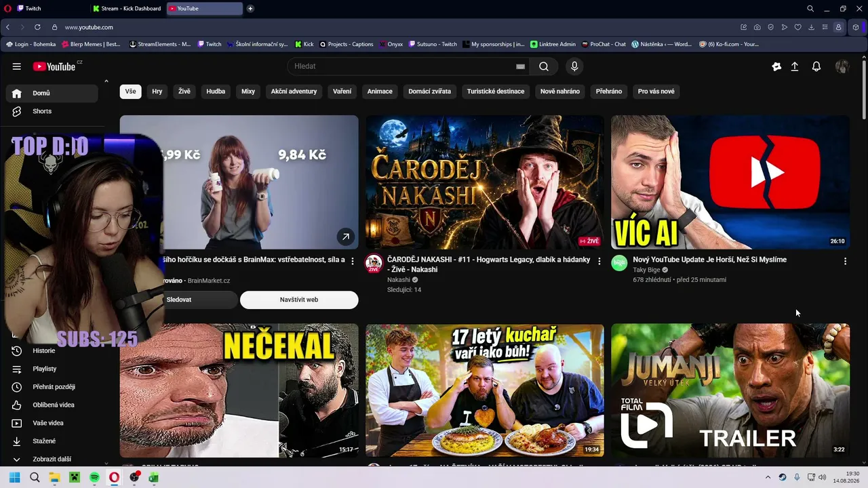Open File Explorer from the taskbar
868x488 pixels.
[54, 478]
